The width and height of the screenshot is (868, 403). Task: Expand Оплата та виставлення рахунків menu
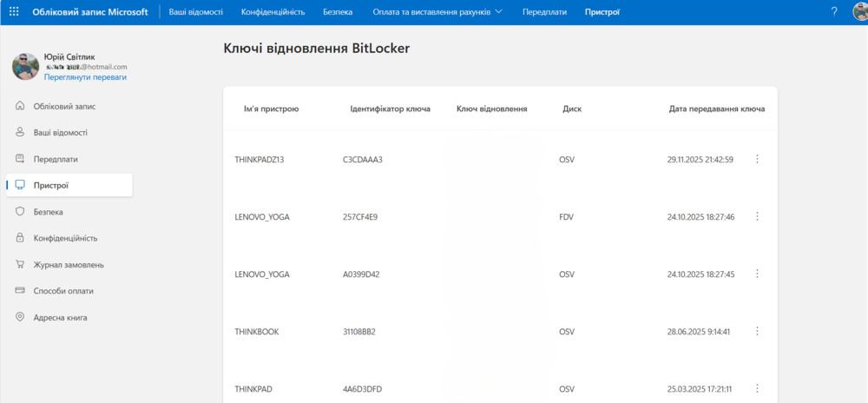point(437,11)
